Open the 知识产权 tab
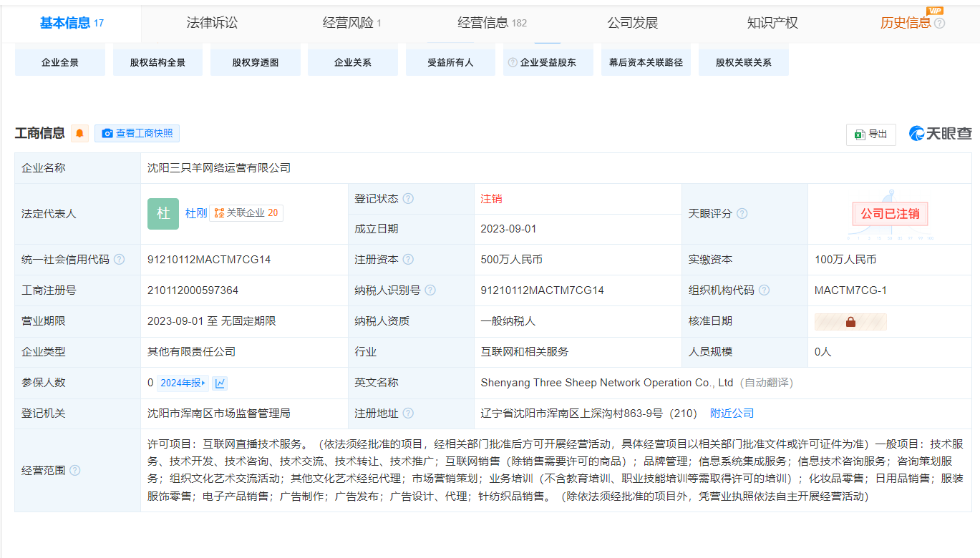This screenshot has width=980, height=558. click(772, 23)
